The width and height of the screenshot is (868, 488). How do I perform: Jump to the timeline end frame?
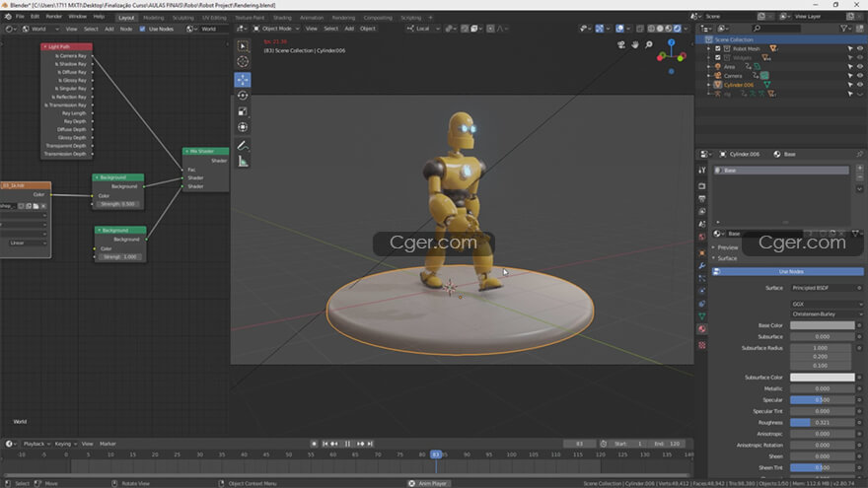pos(370,444)
